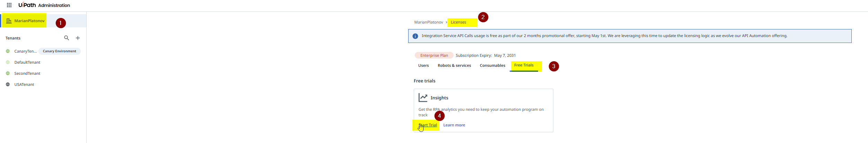Search tenants with magnifier icon

[67, 38]
